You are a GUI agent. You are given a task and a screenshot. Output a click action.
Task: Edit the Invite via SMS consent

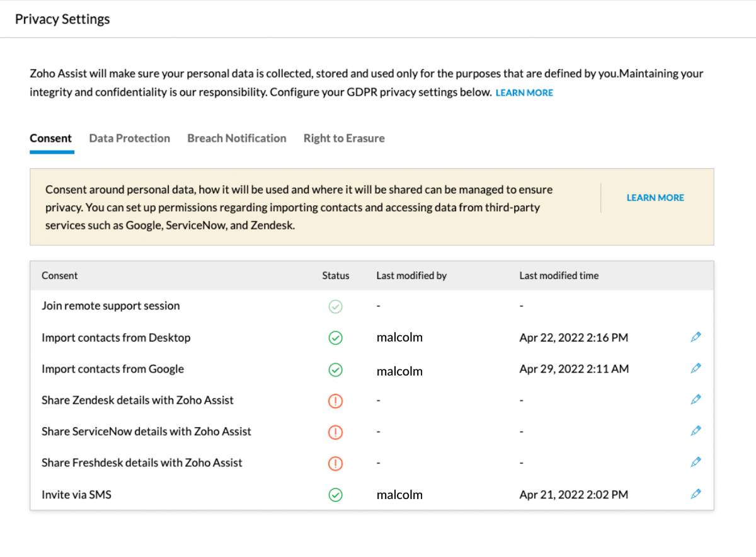(x=696, y=494)
